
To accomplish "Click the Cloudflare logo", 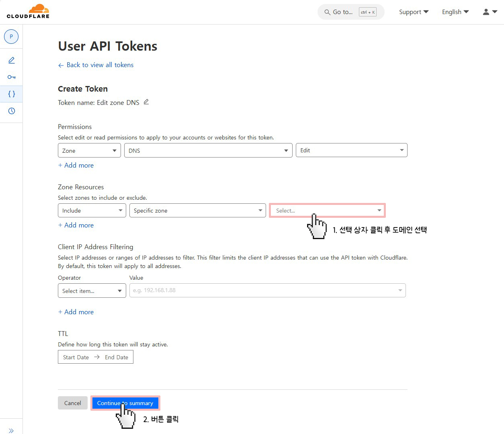I will [28, 11].
